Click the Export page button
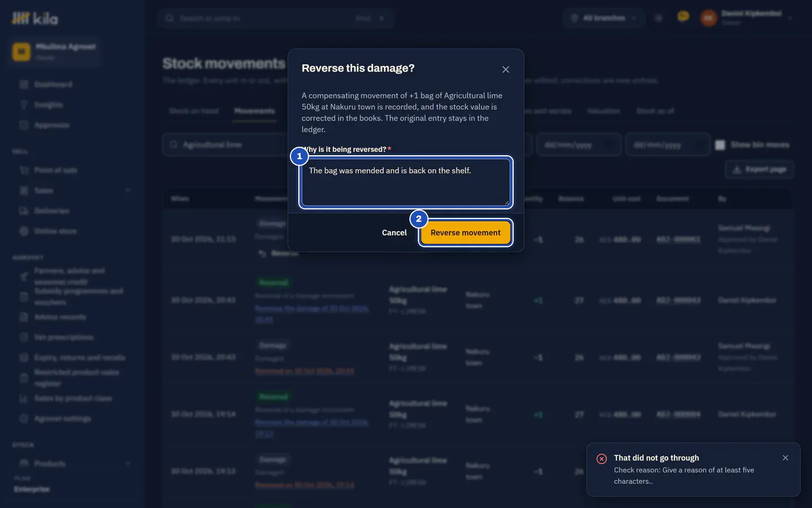Image resolution: width=812 pixels, height=508 pixels. click(x=760, y=169)
